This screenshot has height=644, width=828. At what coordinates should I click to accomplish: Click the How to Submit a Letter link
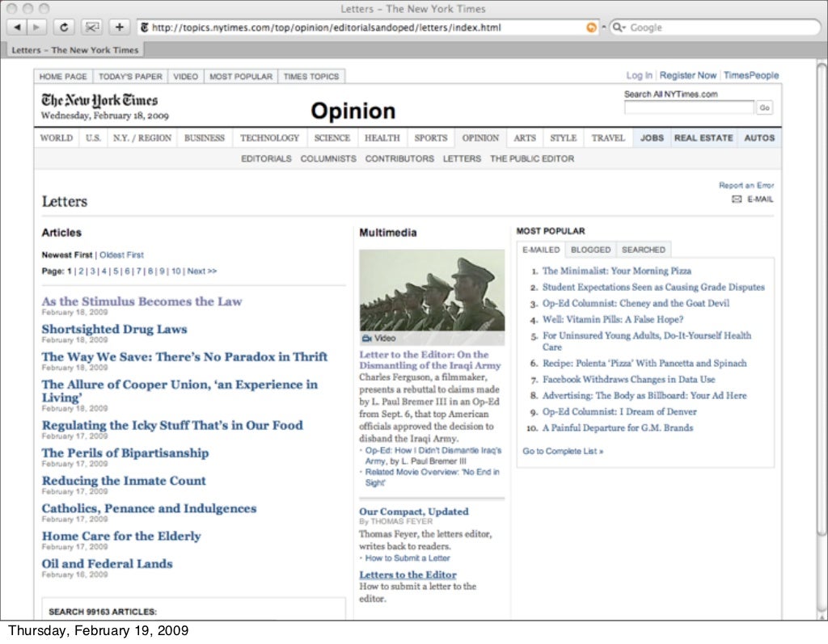[x=408, y=558]
